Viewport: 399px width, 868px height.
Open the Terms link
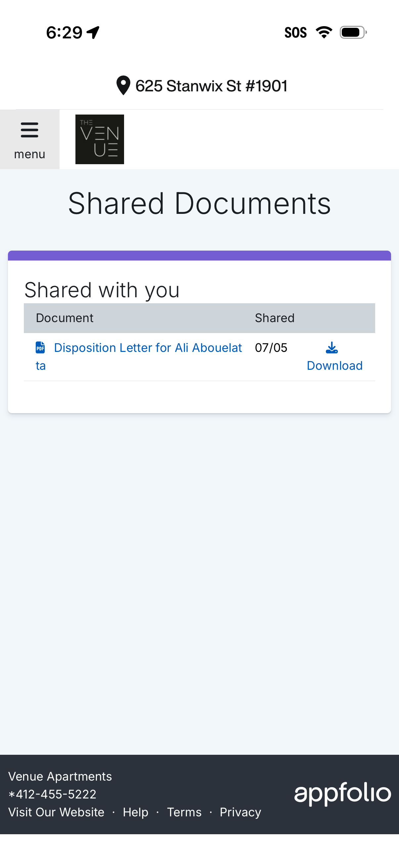[184, 812]
